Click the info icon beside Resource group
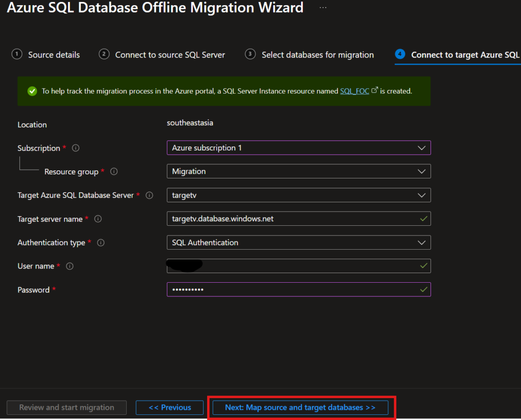The width and height of the screenshot is (521, 420). (114, 172)
